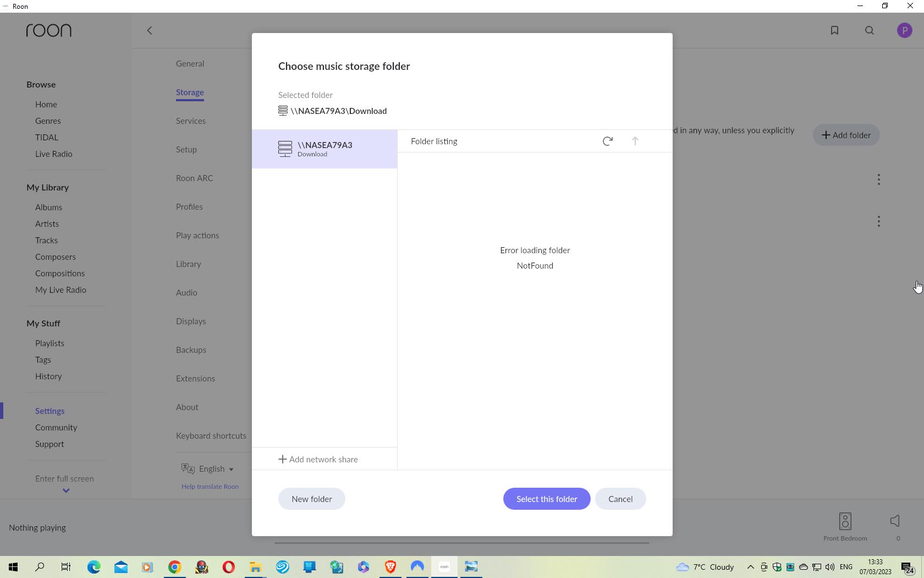Image resolution: width=924 pixels, height=578 pixels.
Task: Go up one folder level
Action: click(635, 141)
